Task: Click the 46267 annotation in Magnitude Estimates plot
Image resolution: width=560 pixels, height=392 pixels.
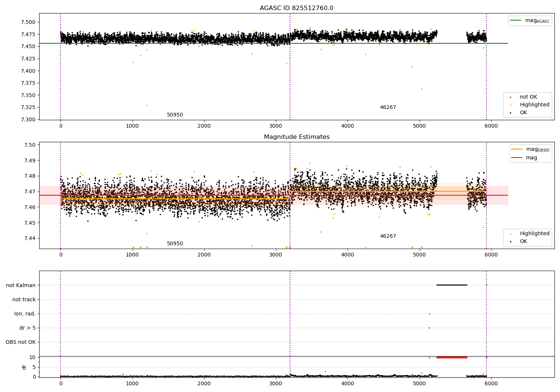Action: [x=388, y=236]
